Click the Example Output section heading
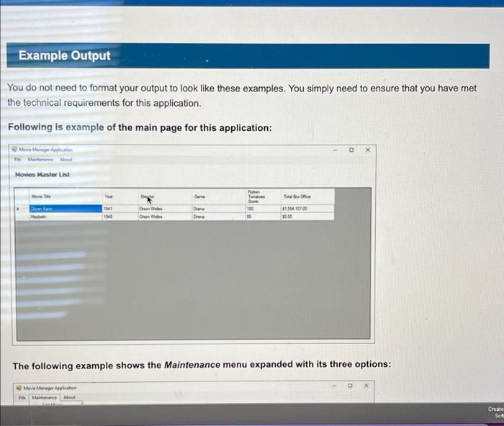Image resolution: width=504 pixels, height=426 pixels. coord(65,55)
